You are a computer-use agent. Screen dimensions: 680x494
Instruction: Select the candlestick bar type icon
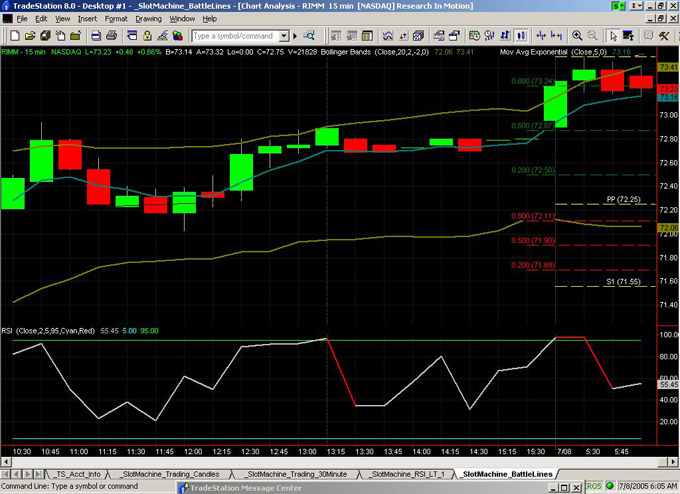tap(521, 36)
